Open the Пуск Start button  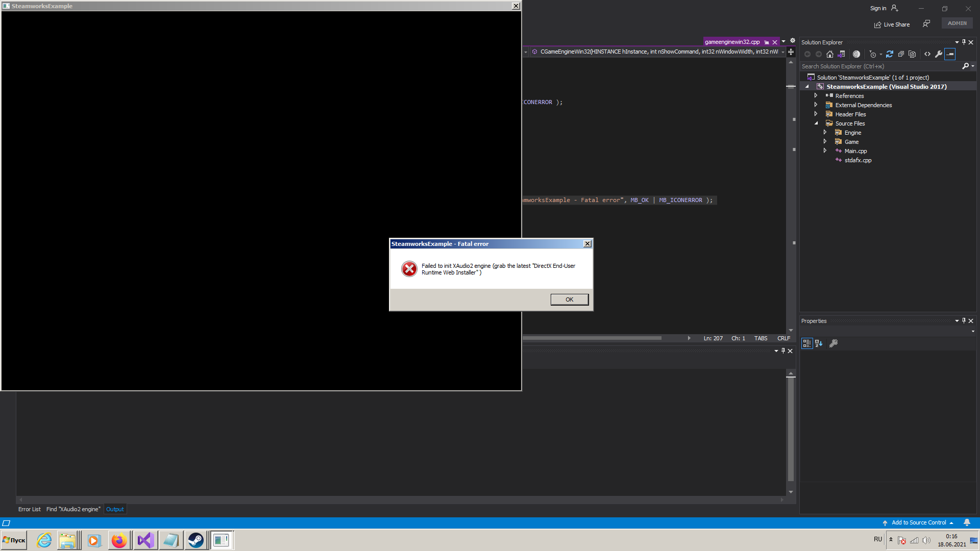point(14,540)
